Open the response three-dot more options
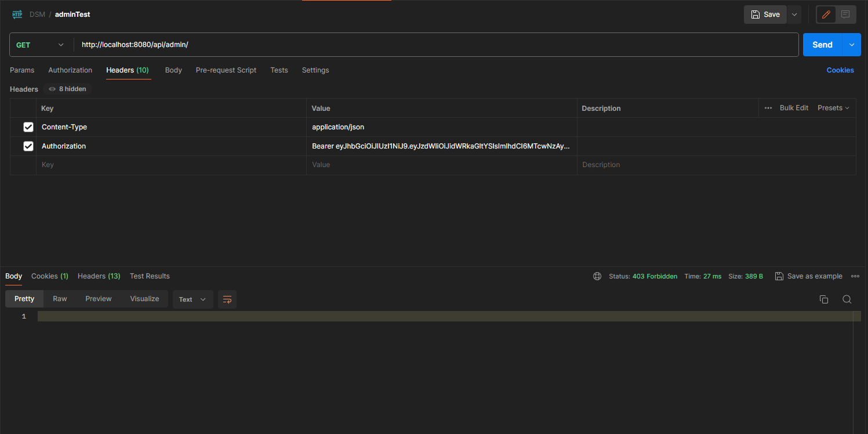 (x=855, y=276)
